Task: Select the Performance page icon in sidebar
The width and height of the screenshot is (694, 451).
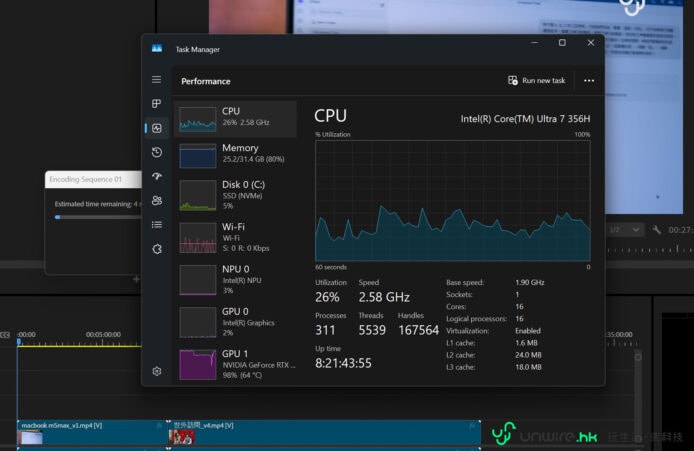Action: 157,128
